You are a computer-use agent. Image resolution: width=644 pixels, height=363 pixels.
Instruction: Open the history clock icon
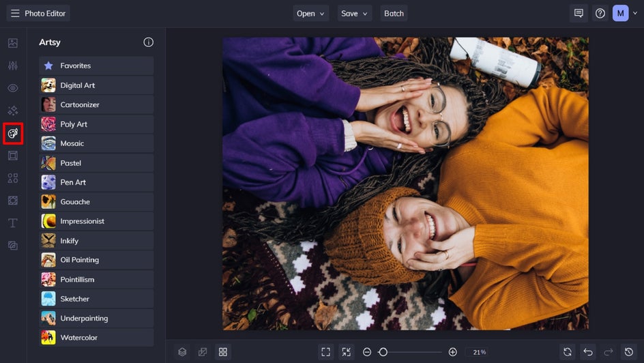click(x=629, y=352)
